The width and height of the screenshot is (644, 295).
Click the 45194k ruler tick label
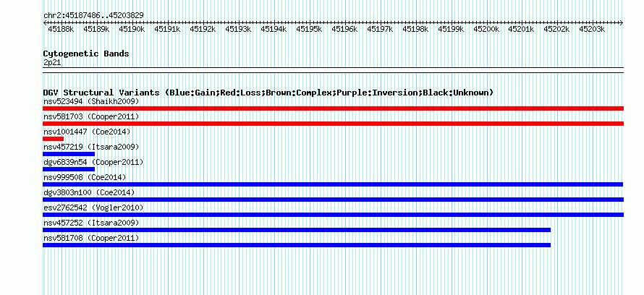(274, 29)
